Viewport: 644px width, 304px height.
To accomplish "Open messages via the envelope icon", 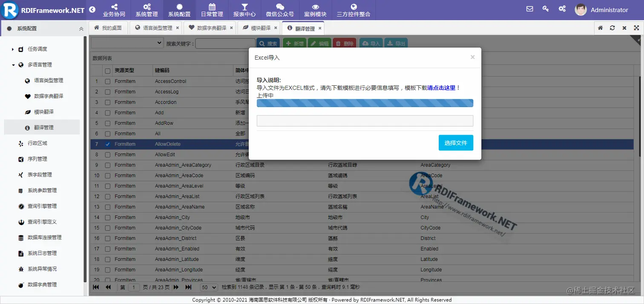I will (x=529, y=9).
